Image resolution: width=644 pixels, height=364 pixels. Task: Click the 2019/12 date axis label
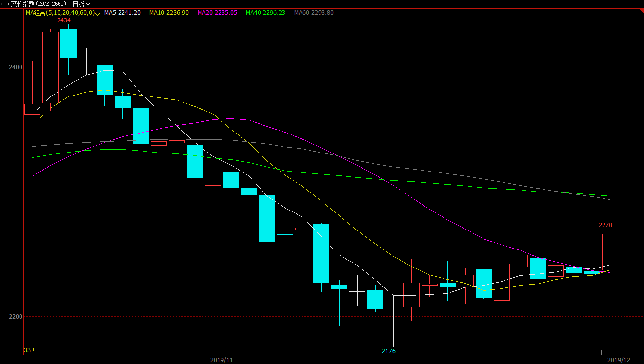coord(619,360)
